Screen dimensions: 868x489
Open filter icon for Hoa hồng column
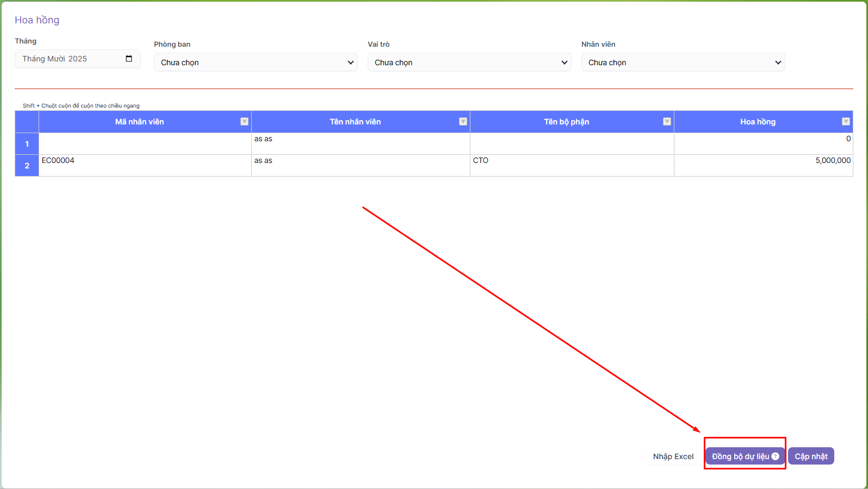click(x=846, y=122)
